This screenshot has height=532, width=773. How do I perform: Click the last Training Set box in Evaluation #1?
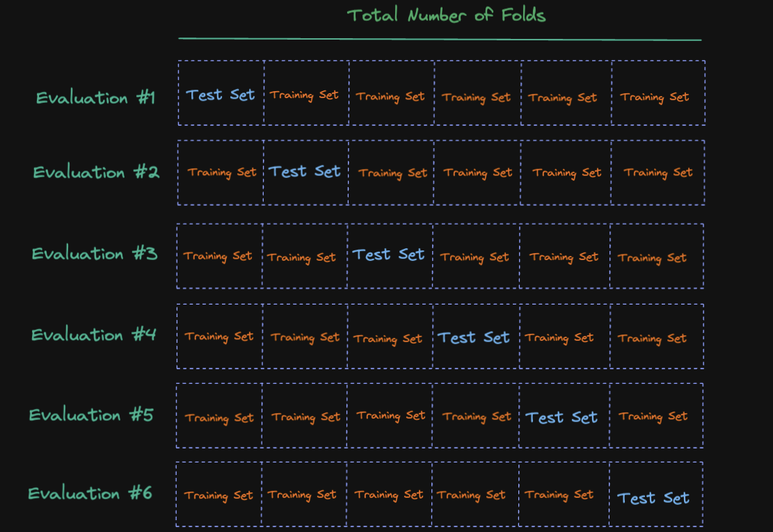(x=658, y=93)
